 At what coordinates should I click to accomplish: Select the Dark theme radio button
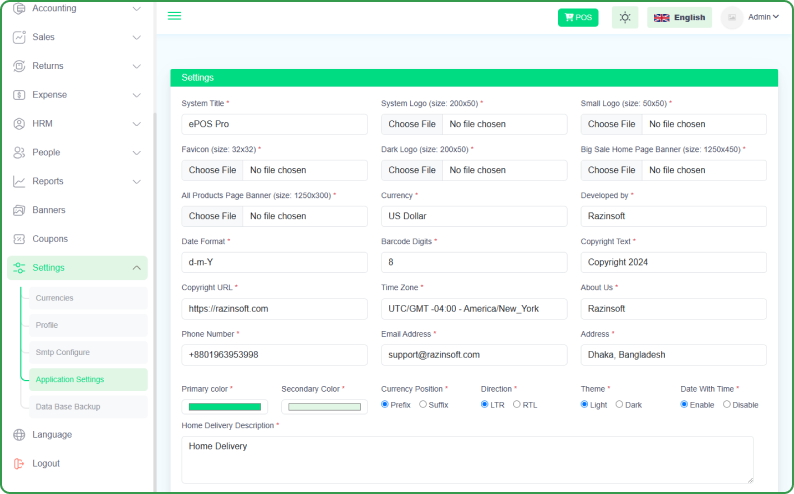click(x=620, y=405)
